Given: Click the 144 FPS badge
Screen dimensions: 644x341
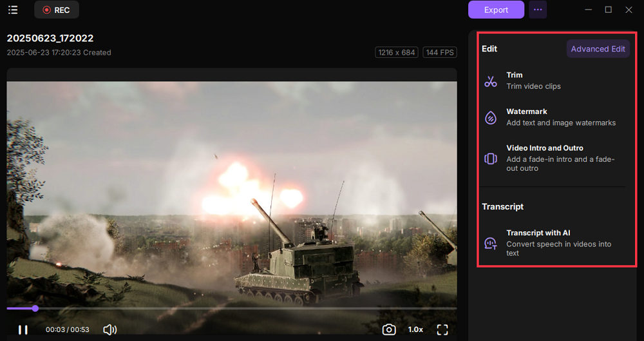Looking at the screenshot, I should coord(440,52).
